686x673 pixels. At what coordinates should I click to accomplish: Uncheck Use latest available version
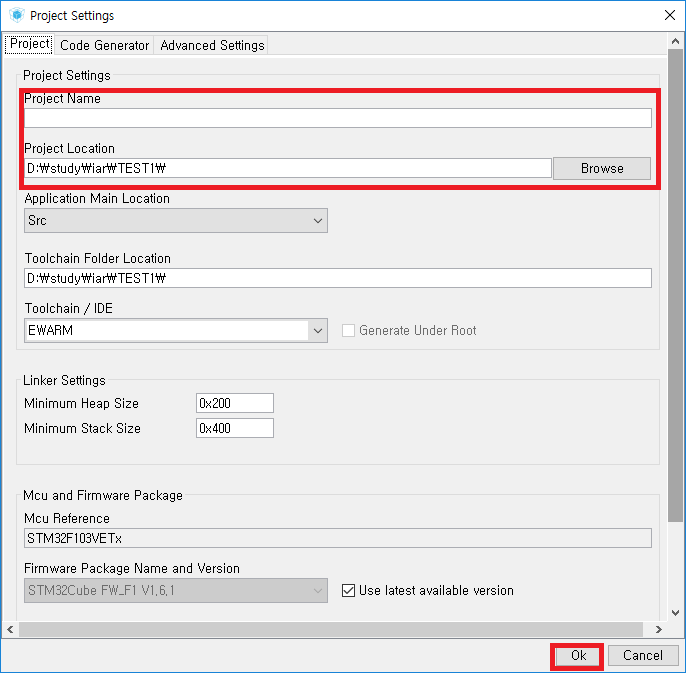(x=348, y=590)
